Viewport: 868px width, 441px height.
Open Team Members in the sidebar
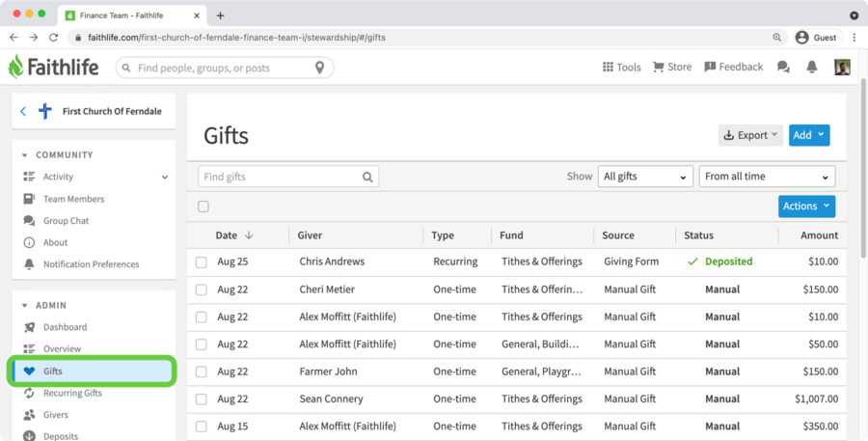73,199
